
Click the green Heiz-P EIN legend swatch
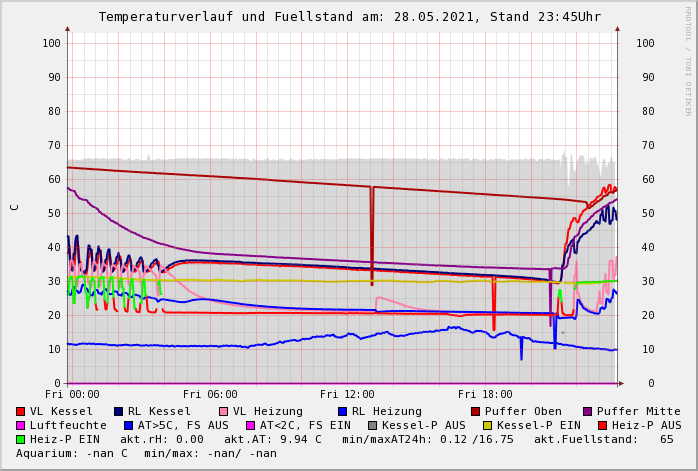coord(21,439)
